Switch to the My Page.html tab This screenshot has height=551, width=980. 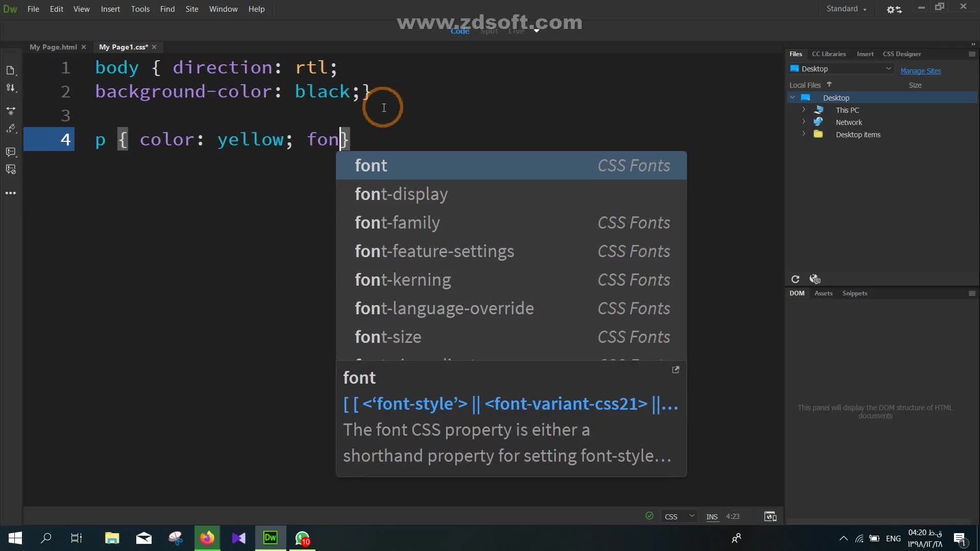53,47
